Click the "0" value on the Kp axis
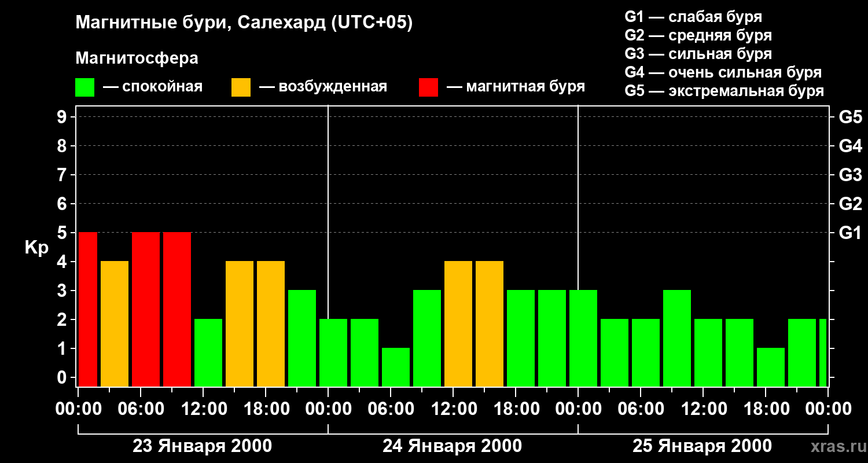Viewport: 868px width, 463px height. pyautogui.click(x=63, y=377)
